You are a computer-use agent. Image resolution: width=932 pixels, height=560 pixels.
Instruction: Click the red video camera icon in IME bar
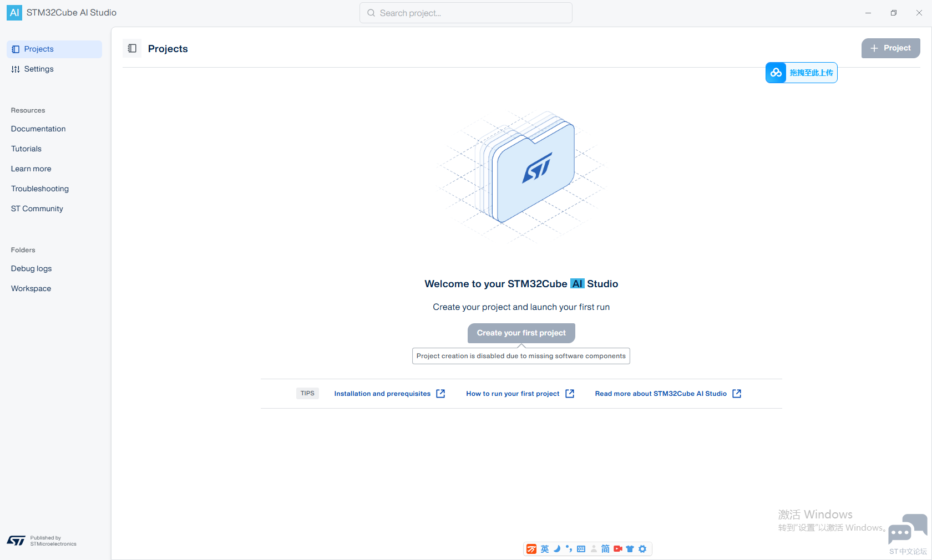618,549
